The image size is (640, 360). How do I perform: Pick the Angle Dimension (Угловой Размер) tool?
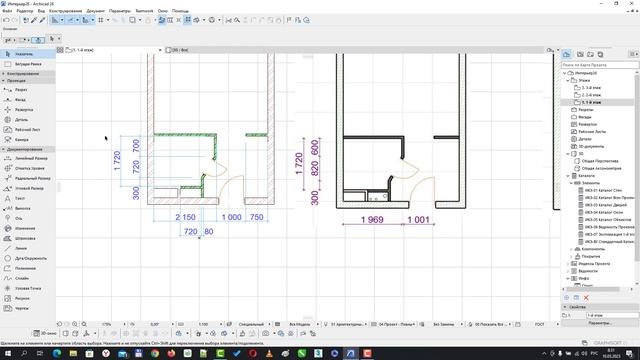click(28, 189)
